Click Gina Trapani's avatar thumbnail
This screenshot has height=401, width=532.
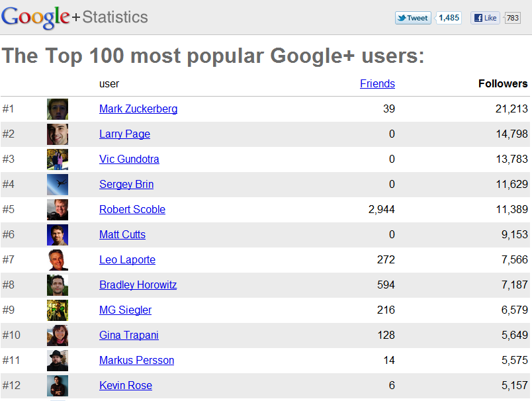(x=58, y=335)
